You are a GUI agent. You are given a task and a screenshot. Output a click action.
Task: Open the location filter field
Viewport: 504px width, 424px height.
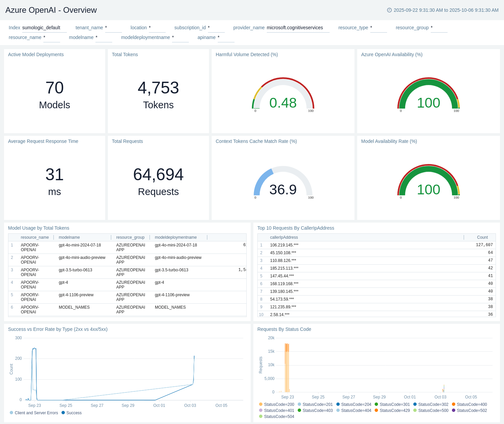pos(157,28)
